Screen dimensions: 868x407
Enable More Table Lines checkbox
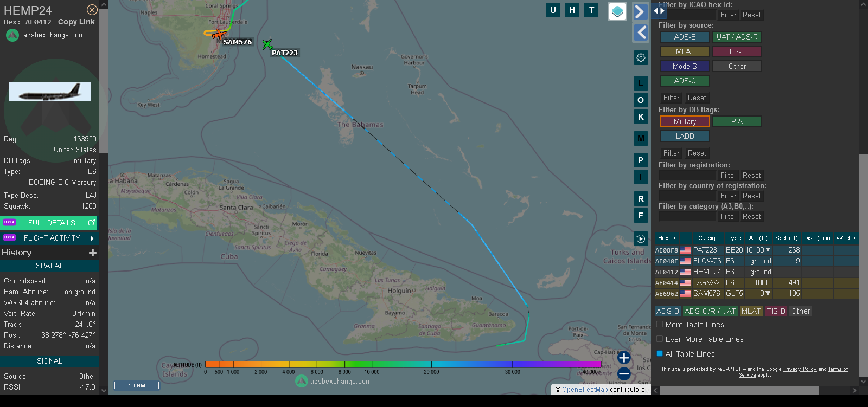click(660, 325)
